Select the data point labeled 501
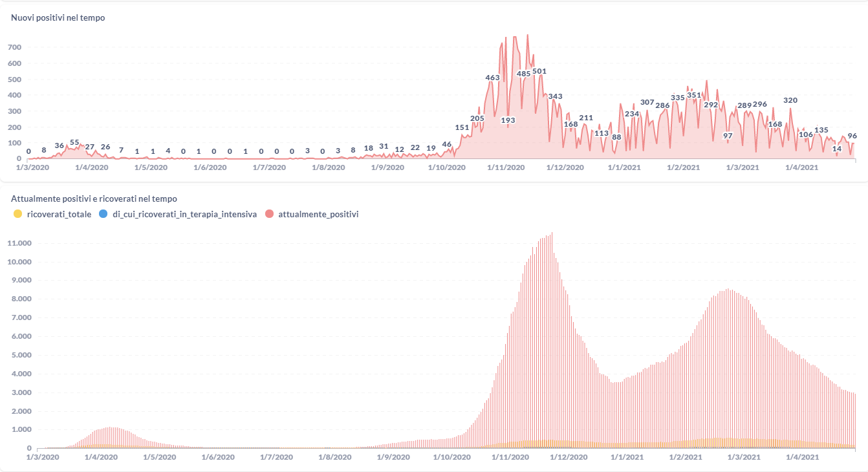This screenshot has height=472, width=868. coord(539,71)
